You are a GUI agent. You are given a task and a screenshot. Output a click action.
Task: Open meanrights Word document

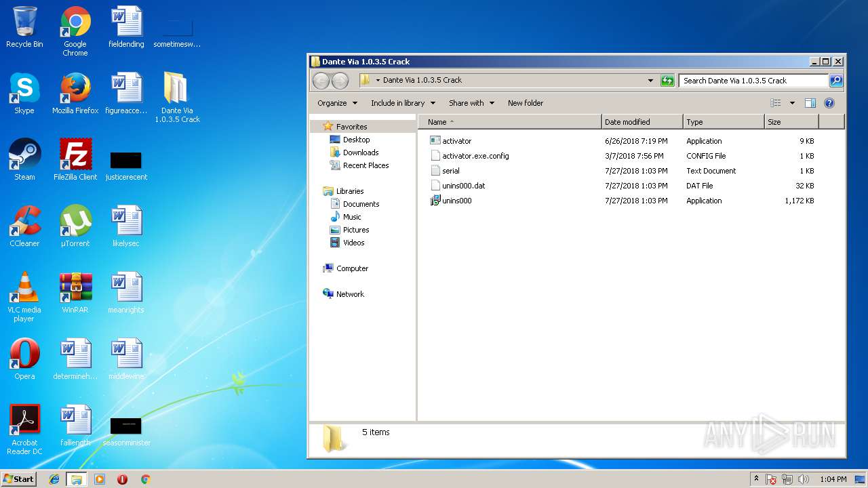[126, 293]
